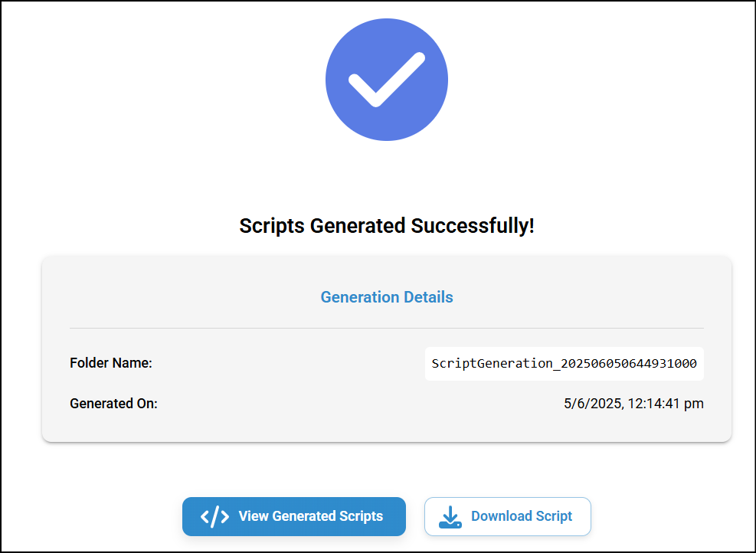756x553 pixels.
Task: Click the word Successfully in the heading
Action: coord(473,226)
